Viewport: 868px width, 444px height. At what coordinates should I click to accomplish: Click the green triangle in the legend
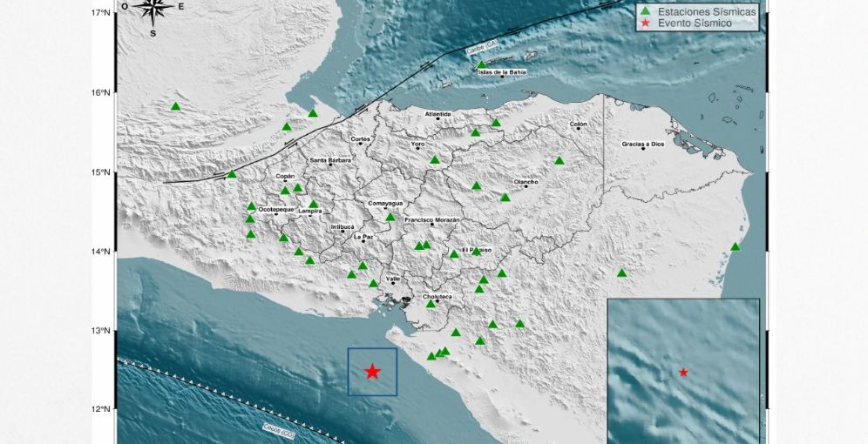pos(645,11)
